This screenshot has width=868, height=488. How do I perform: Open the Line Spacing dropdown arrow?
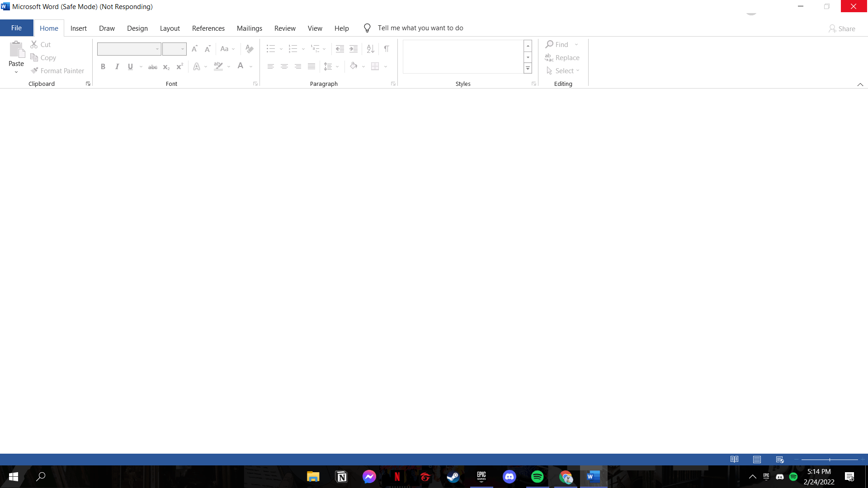point(337,67)
